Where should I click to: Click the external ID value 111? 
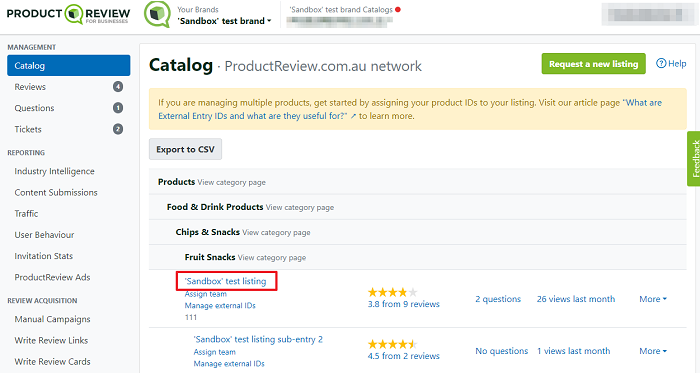pyautogui.click(x=191, y=317)
